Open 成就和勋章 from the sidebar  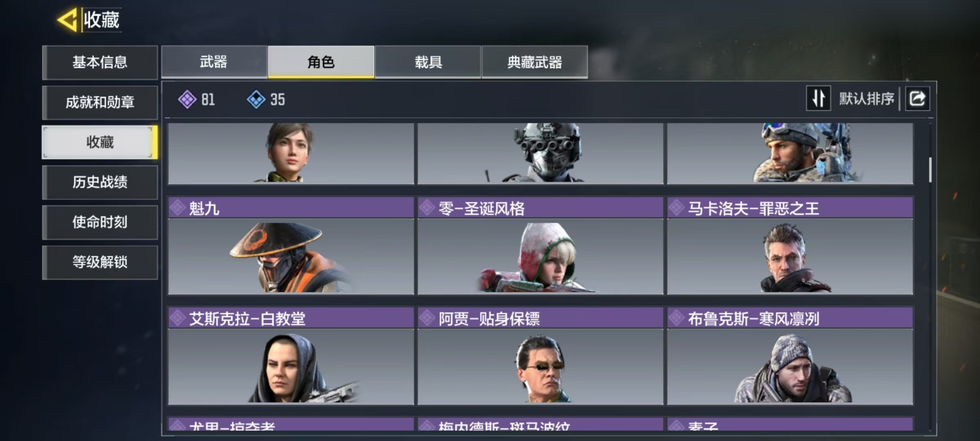point(100,102)
